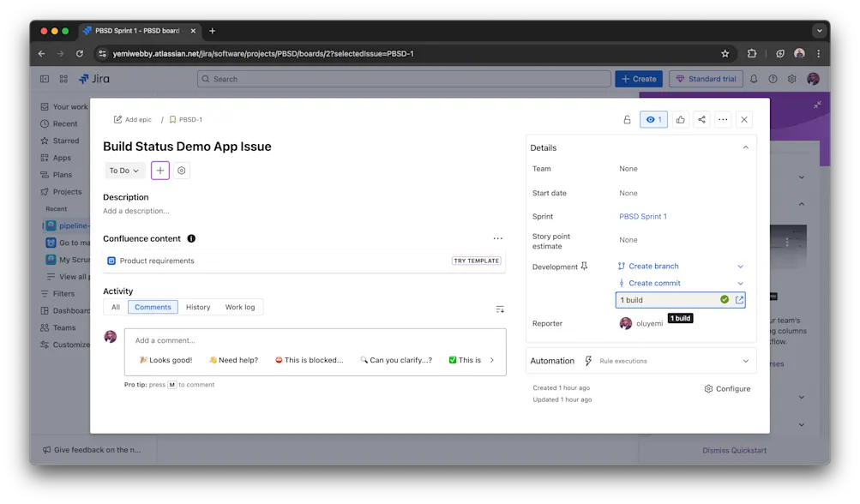860x504 pixels.
Task: Click TRY TEMPLATE on Product requirements
Action: 476,261
